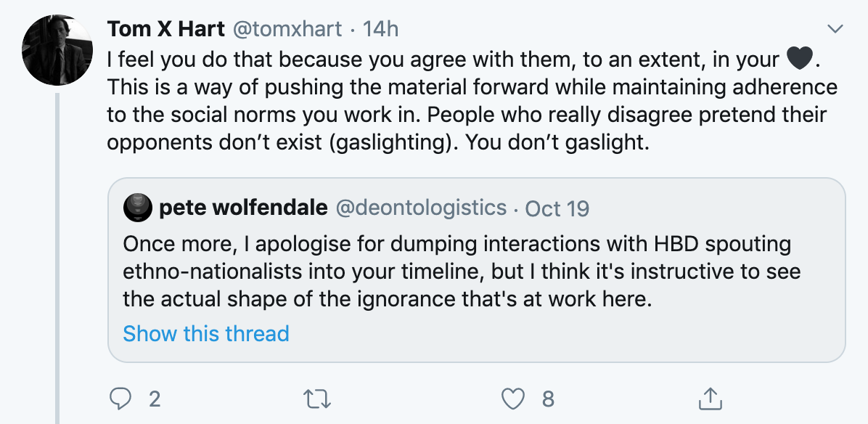
Task: Click pete wolfendale's avatar
Action: coord(136,208)
